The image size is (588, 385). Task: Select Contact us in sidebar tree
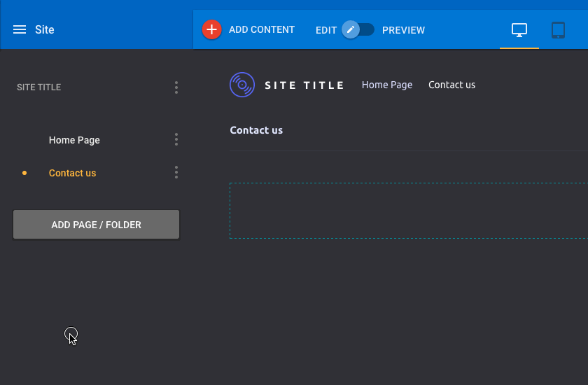[x=72, y=173]
